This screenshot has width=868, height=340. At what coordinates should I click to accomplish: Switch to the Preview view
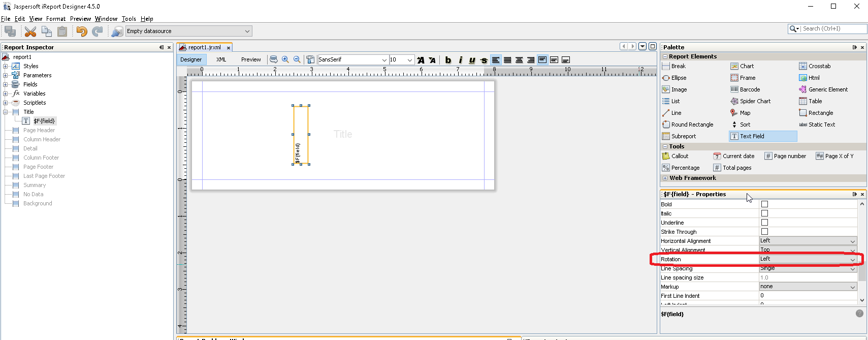pyautogui.click(x=251, y=59)
